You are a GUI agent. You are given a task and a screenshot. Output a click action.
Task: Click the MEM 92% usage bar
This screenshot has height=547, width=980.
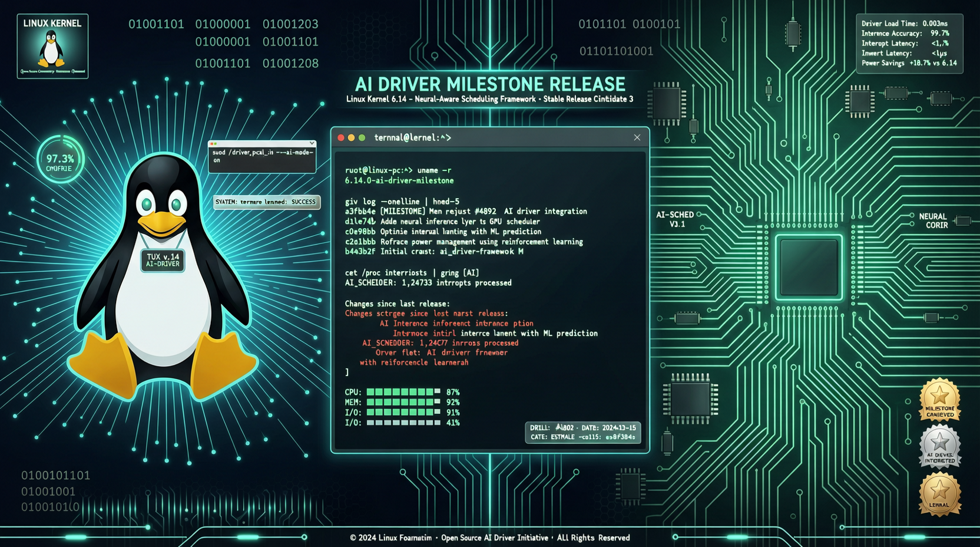pyautogui.click(x=402, y=403)
